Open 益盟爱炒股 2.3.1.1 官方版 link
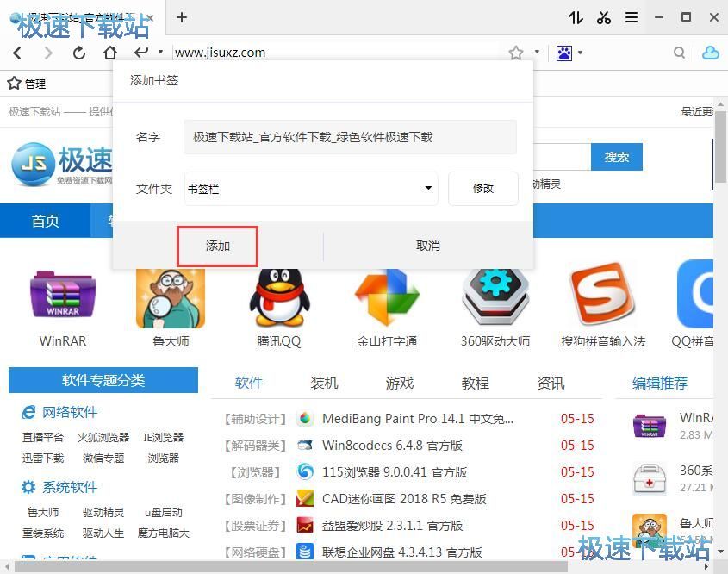 pyautogui.click(x=392, y=526)
